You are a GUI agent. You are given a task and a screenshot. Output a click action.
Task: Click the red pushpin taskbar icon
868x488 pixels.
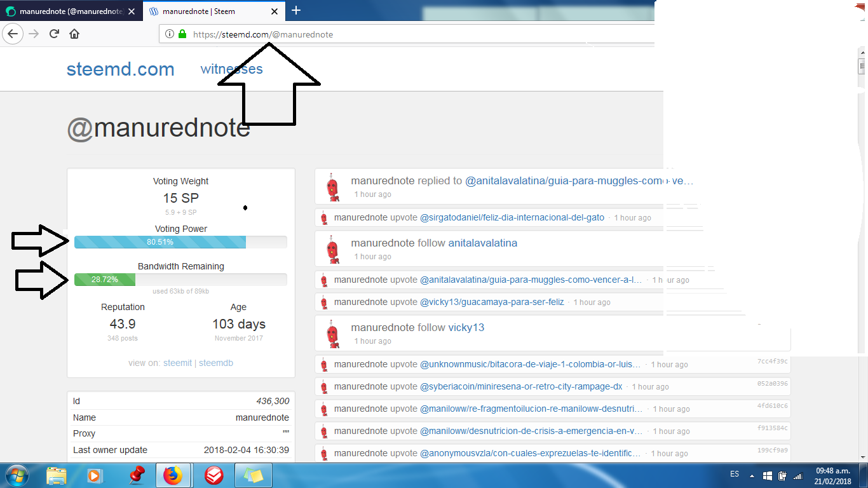137,475
